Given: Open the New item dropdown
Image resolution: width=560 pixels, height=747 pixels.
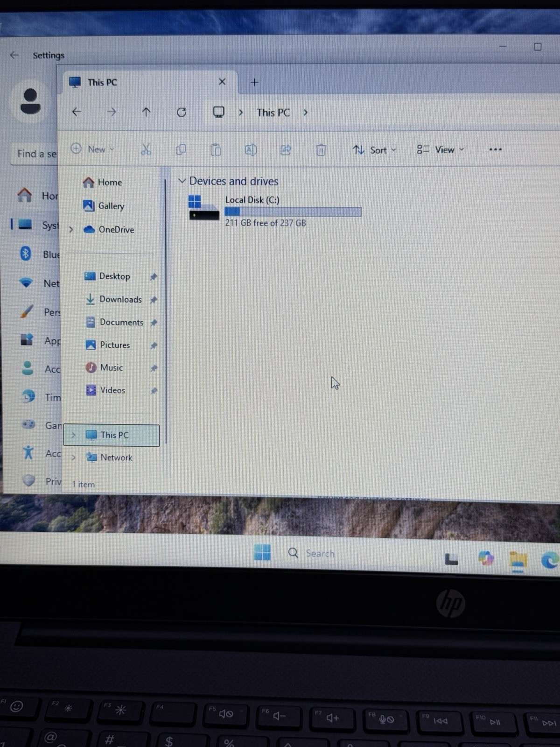Looking at the screenshot, I should [93, 149].
